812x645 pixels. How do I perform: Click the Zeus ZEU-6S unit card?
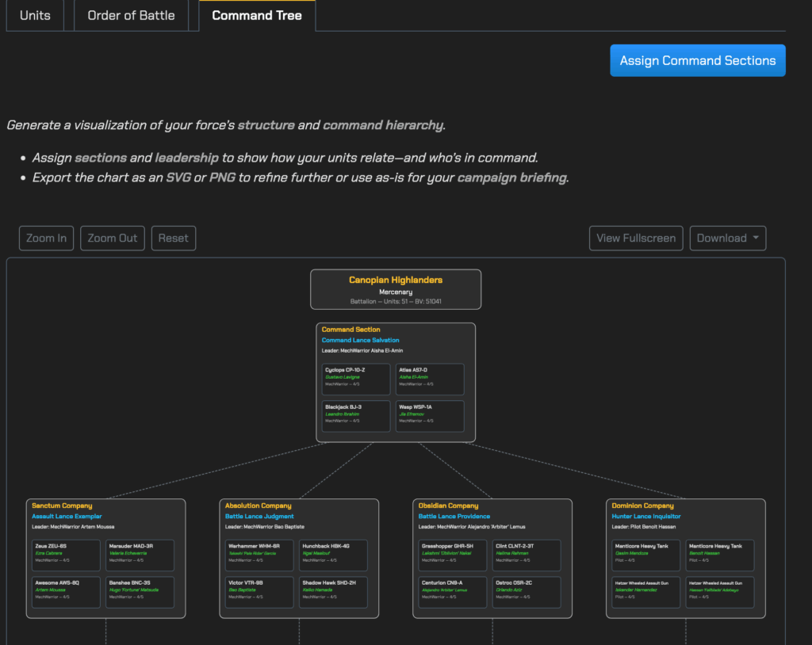tap(65, 555)
